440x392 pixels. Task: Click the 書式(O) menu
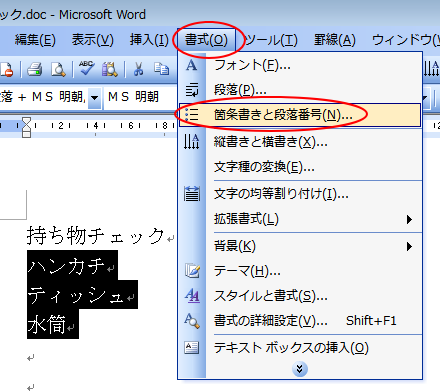[206, 40]
